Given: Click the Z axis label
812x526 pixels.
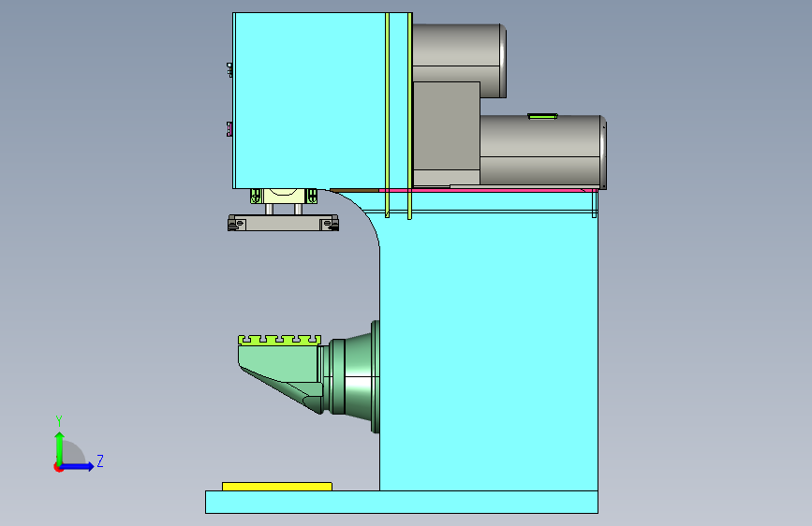Looking at the screenshot, I should pos(100,460).
